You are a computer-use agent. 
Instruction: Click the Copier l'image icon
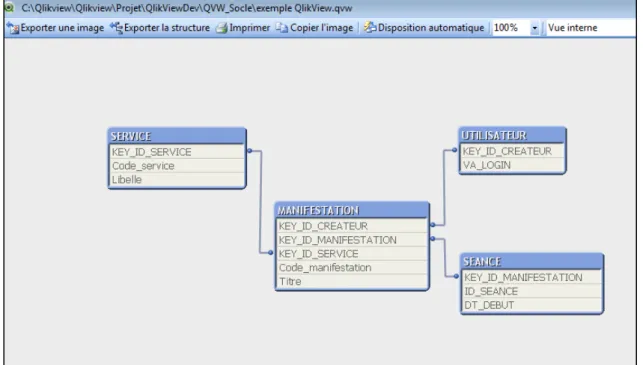coord(282,28)
